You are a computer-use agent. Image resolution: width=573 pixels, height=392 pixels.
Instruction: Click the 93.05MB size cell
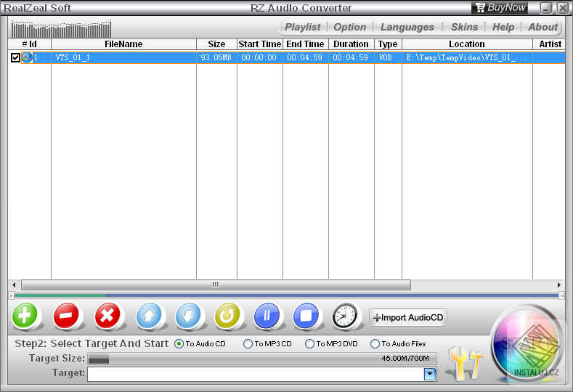[x=216, y=57]
